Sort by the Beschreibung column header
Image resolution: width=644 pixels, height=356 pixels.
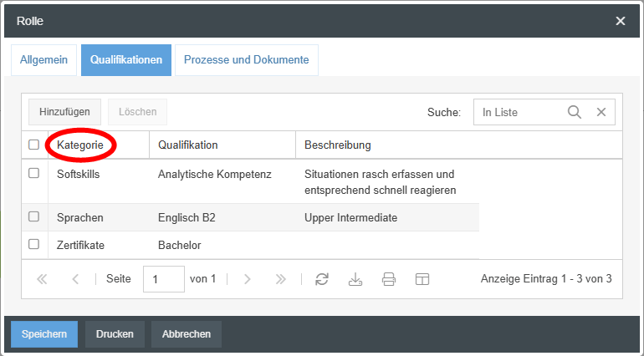[x=338, y=145]
